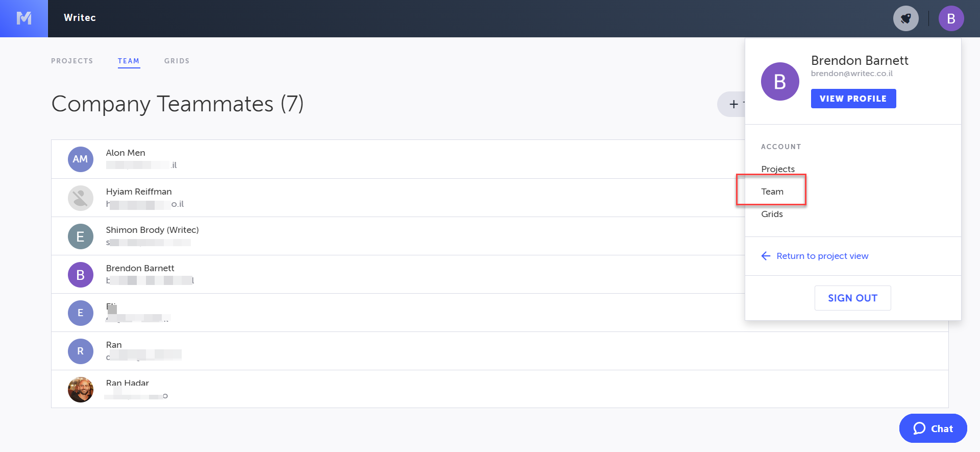The width and height of the screenshot is (980, 452).
Task: Switch to the Grids tab
Action: pyautogui.click(x=177, y=61)
